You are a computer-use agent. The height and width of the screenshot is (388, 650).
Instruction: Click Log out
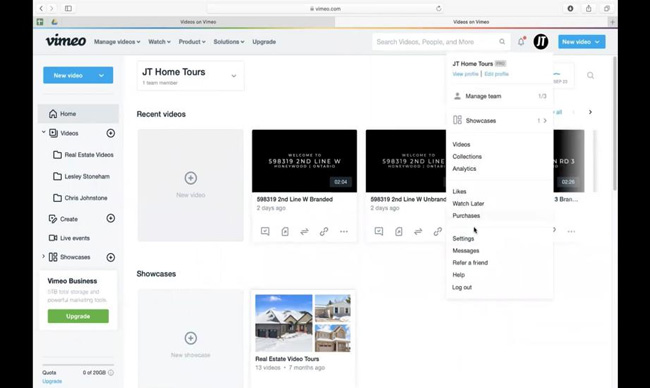462,287
